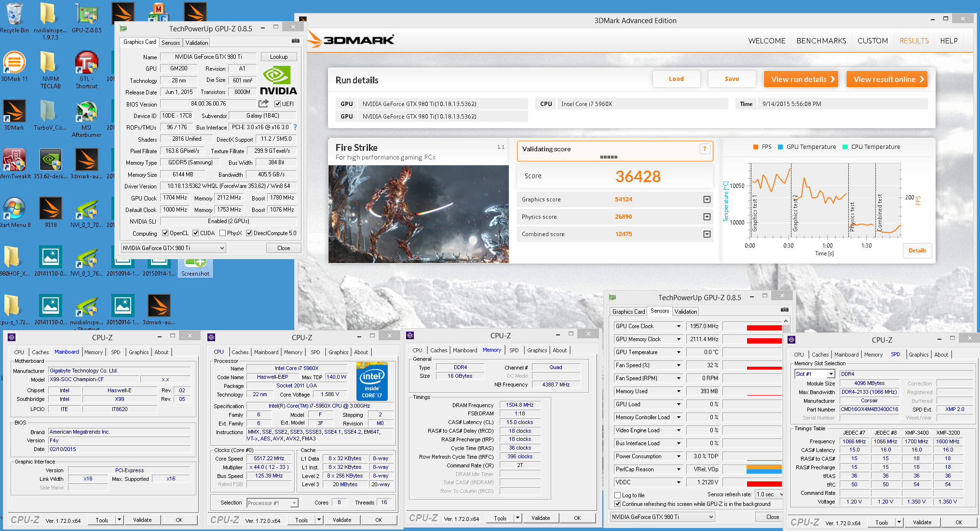The width and height of the screenshot is (980, 531).
Task: Open the 3dmark-au desktop icon in bottom row
Action: [159, 309]
